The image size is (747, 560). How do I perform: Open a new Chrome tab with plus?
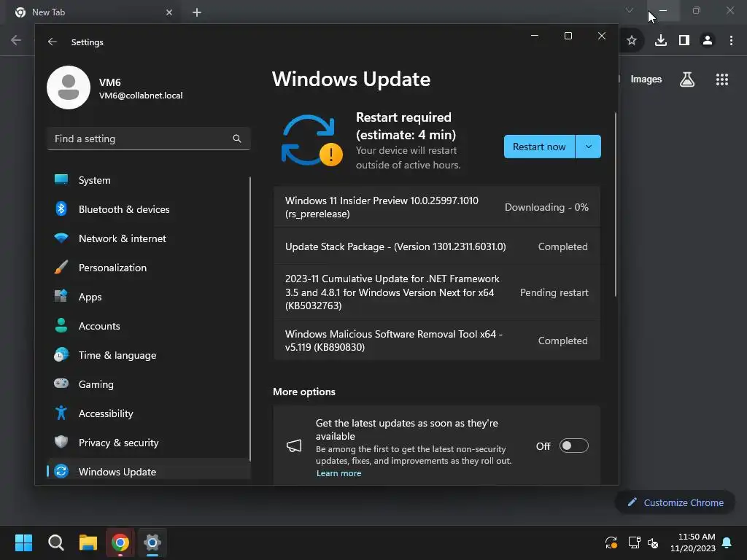click(x=197, y=12)
